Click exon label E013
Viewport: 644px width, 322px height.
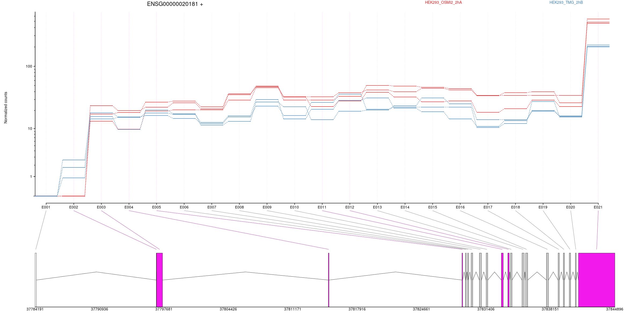point(377,207)
